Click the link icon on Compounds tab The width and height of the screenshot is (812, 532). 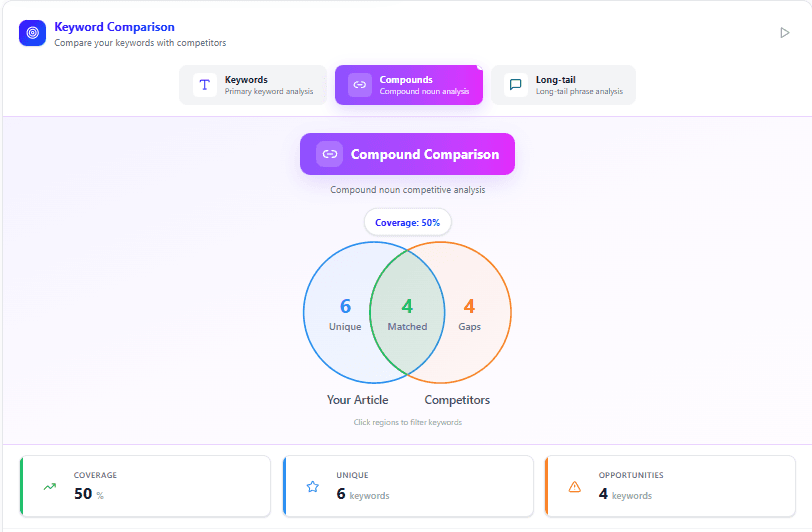[x=360, y=85]
